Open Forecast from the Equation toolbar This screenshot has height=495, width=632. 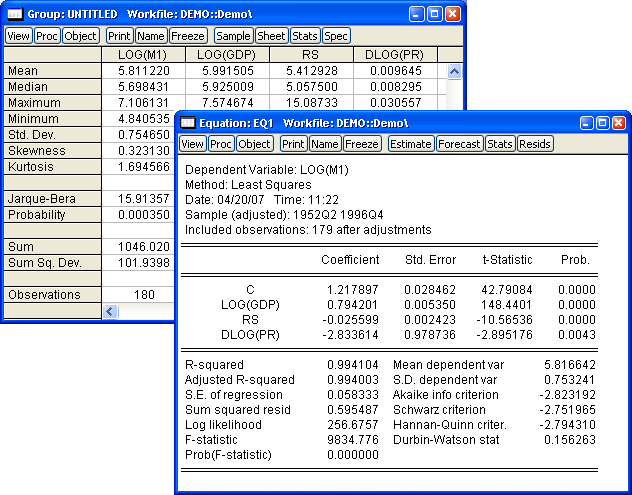pyautogui.click(x=460, y=144)
